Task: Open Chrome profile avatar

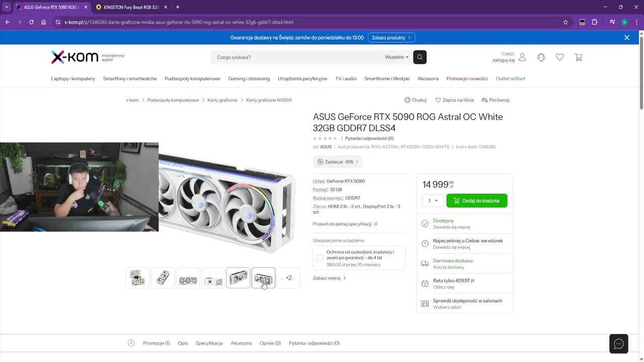Action: (624, 22)
